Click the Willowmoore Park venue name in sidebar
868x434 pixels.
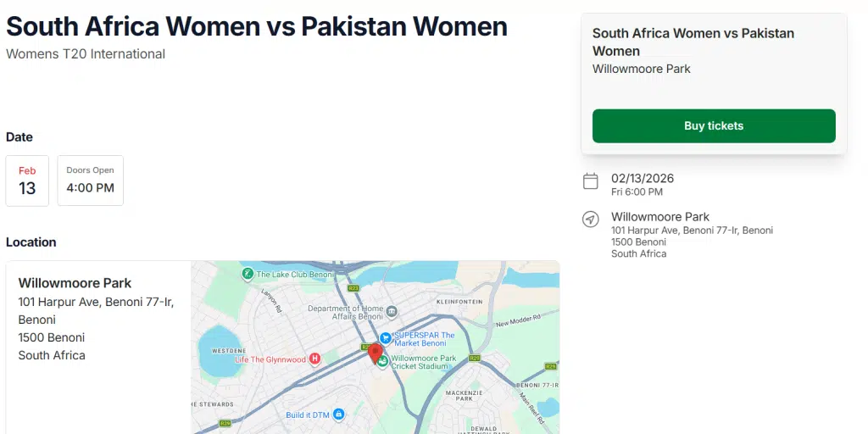660,217
